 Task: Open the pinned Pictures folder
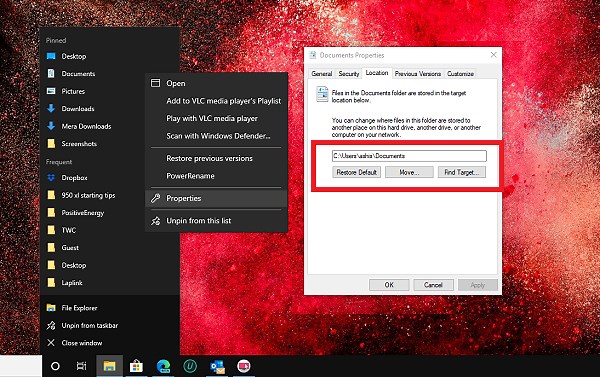pos(110,91)
